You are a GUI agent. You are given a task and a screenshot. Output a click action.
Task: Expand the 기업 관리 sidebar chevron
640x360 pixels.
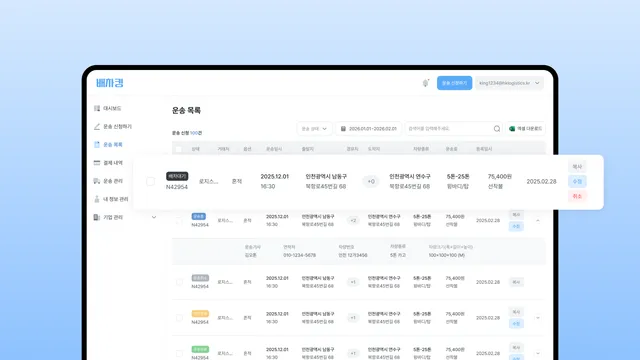pyautogui.click(x=154, y=217)
